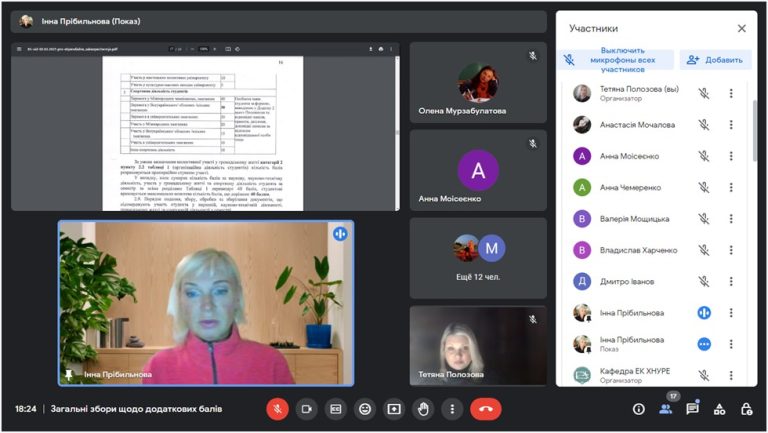Select the Анна Моісеєнко video tile

(478, 170)
